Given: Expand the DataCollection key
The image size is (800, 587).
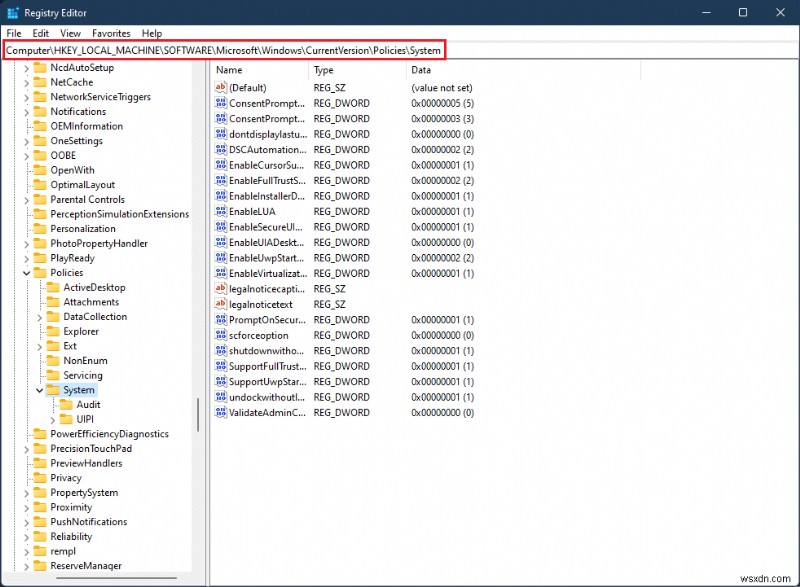Looking at the screenshot, I should point(39,317).
